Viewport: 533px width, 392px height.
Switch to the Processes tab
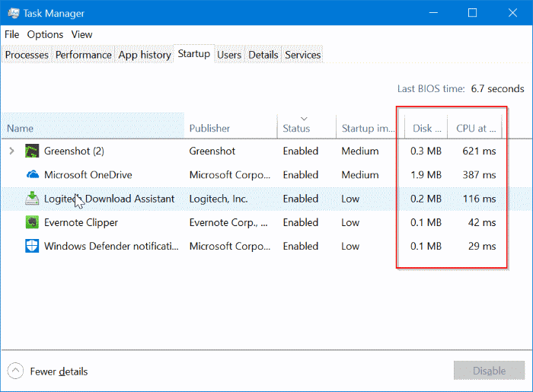[x=27, y=55]
